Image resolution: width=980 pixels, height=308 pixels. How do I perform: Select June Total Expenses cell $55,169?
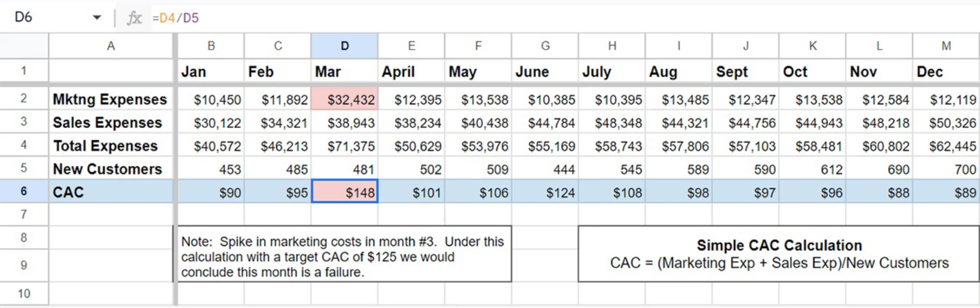pyautogui.click(x=545, y=145)
